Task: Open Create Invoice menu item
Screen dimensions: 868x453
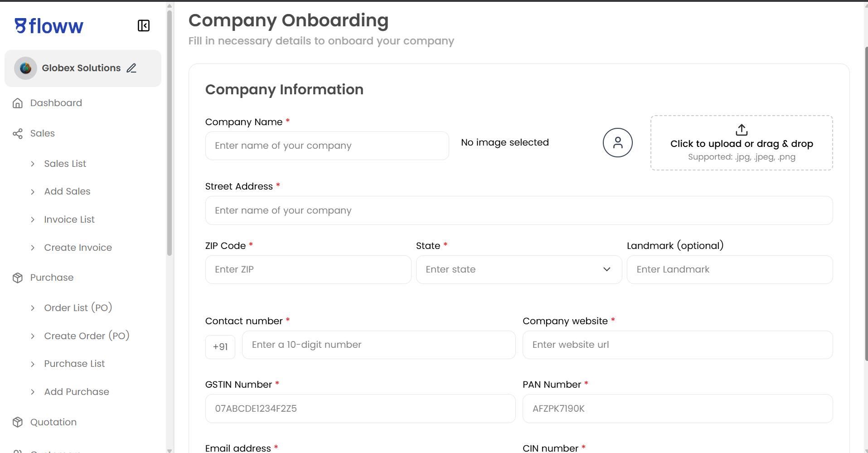Action: coord(78,248)
